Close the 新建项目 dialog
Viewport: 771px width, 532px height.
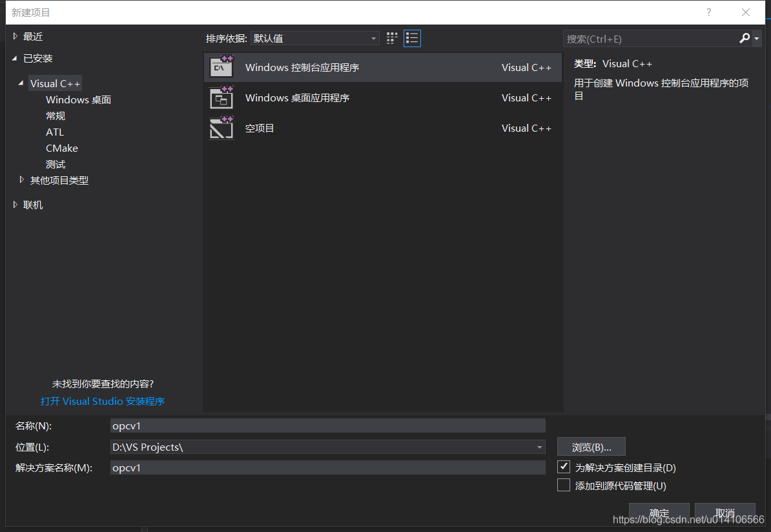pyautogui.click(x=745, y=12)
